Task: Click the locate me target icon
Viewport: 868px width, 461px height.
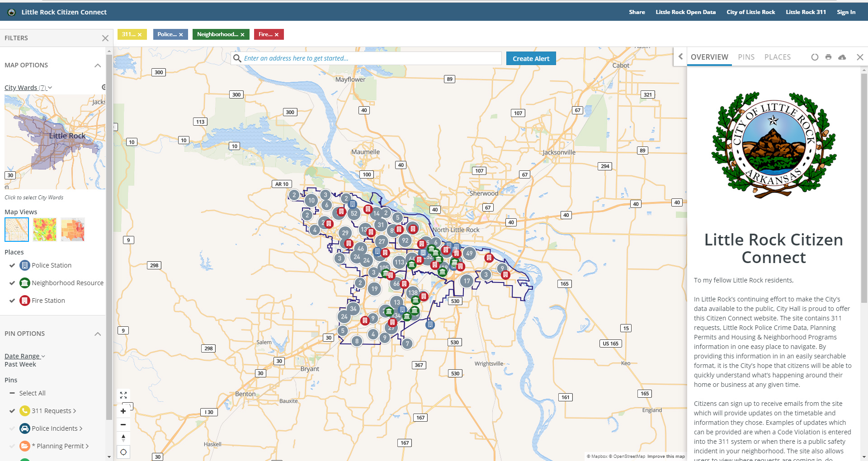Action: [x=123, y=452]
